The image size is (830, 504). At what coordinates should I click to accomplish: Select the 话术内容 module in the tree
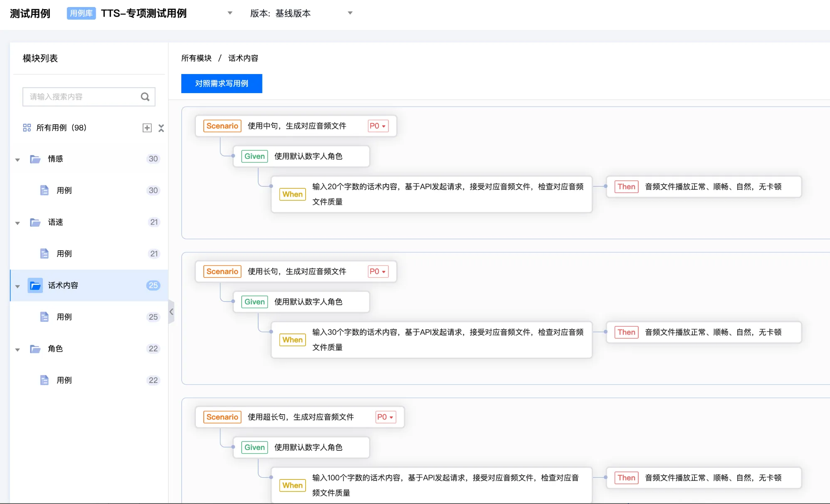click(x=63, y=285)
